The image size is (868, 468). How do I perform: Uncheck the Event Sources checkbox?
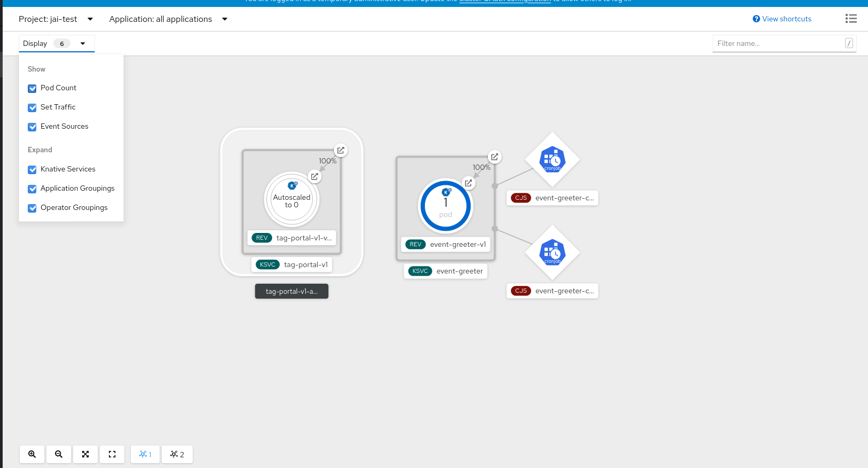pos(32,127)
